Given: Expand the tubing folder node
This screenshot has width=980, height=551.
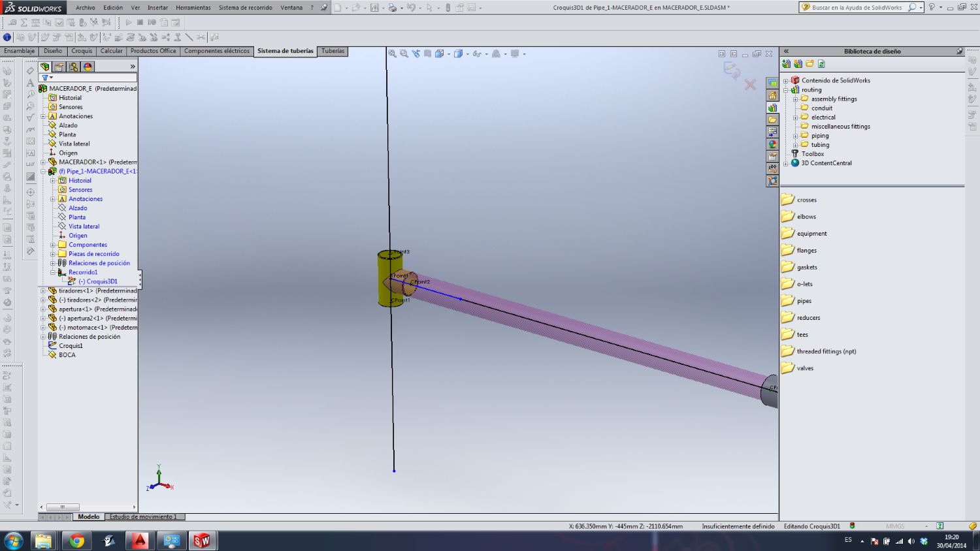Looking at the screenshot, I should pos(795,145).
